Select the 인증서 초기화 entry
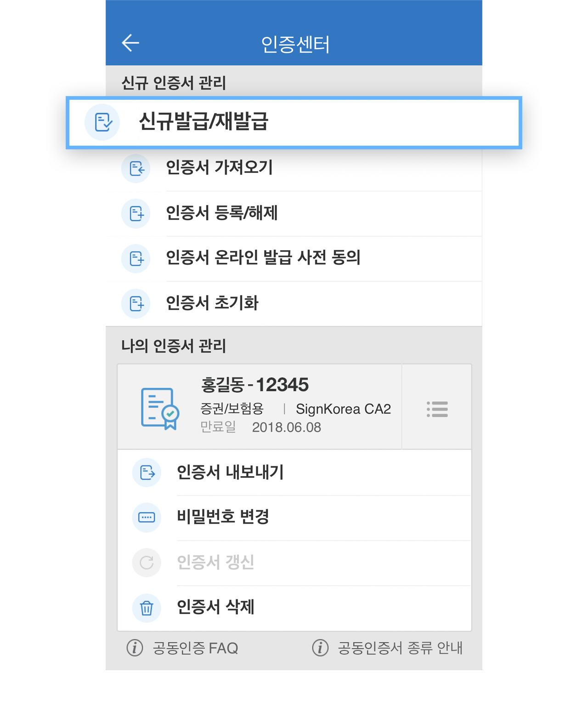 [294, 304]
